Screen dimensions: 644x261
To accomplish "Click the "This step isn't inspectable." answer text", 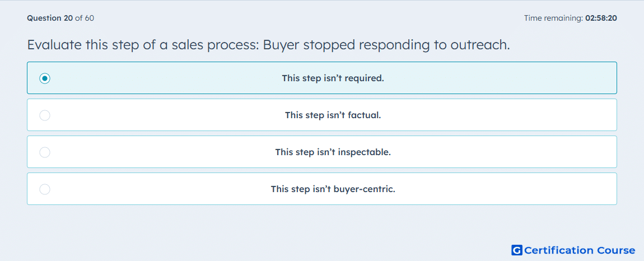I will point(333,152).
